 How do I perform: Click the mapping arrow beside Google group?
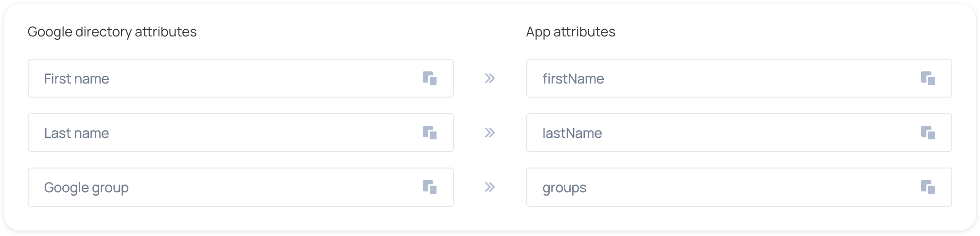(490, 187)
